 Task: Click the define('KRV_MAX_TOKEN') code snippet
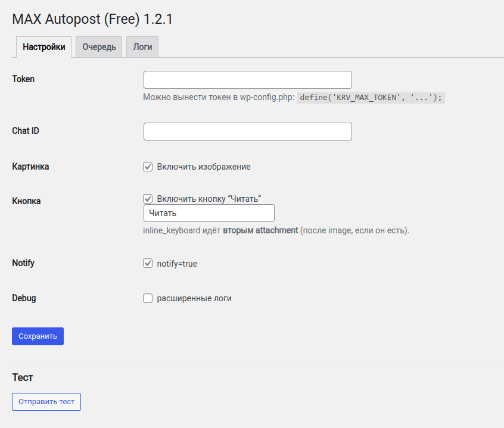click(x=371, y=98)
